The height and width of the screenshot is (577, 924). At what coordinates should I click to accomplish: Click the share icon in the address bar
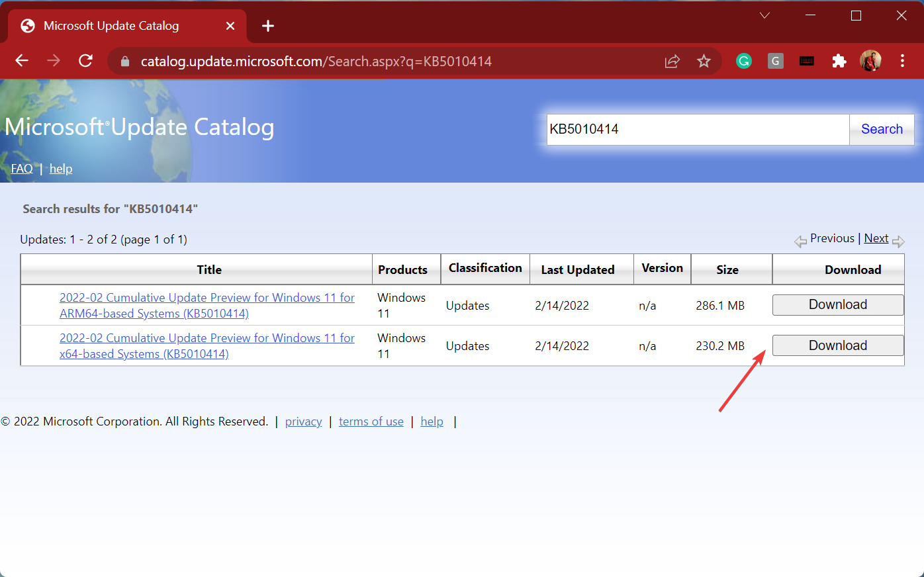point(672,60)
